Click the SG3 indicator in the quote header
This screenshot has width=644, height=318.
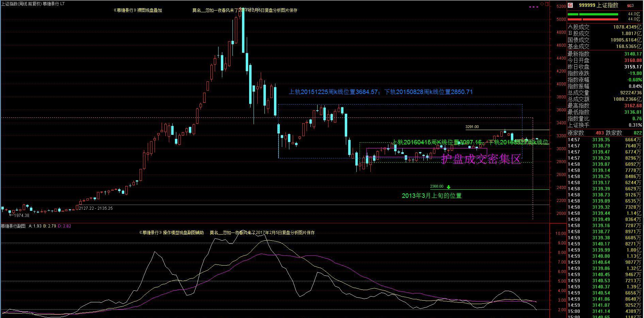(x=630, y=5)
